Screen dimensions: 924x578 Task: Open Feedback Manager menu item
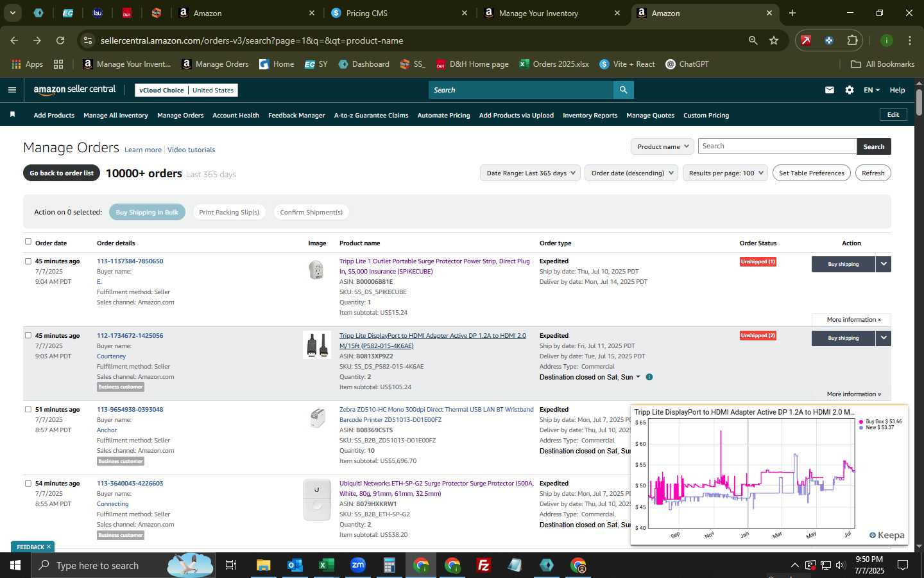click(296, 115)
